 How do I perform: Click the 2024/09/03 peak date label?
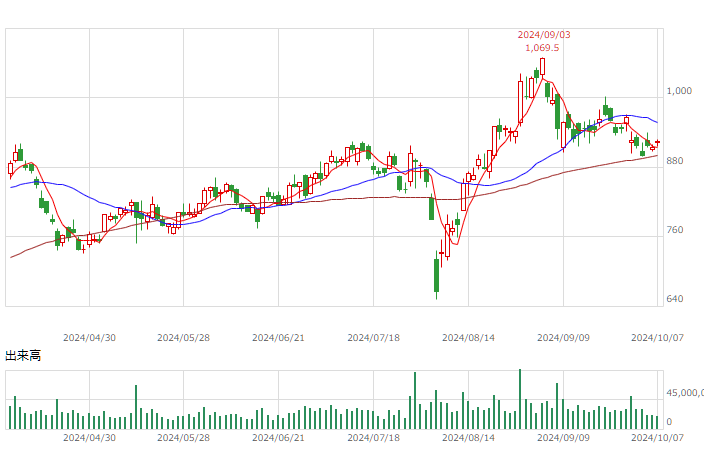[x=544, y=35]
